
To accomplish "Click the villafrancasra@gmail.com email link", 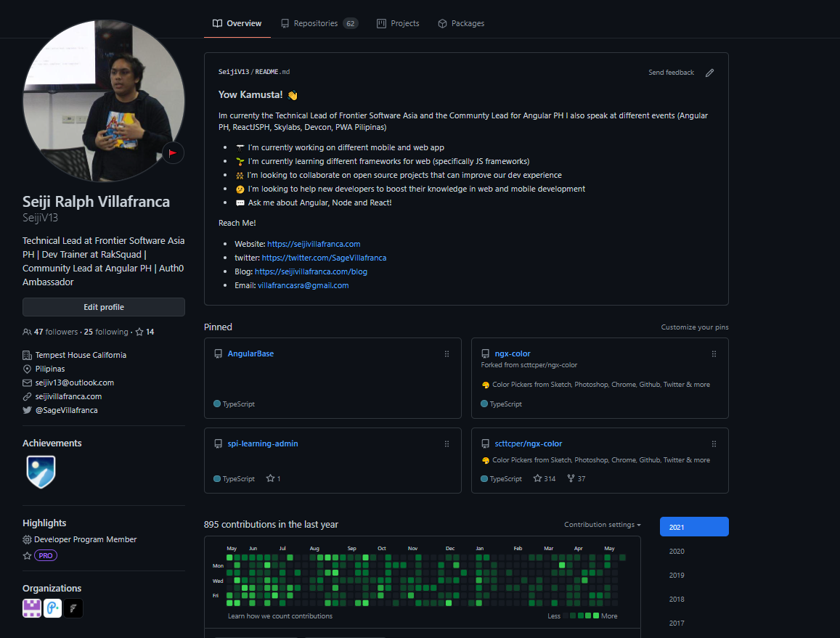I will coord(303,285).
